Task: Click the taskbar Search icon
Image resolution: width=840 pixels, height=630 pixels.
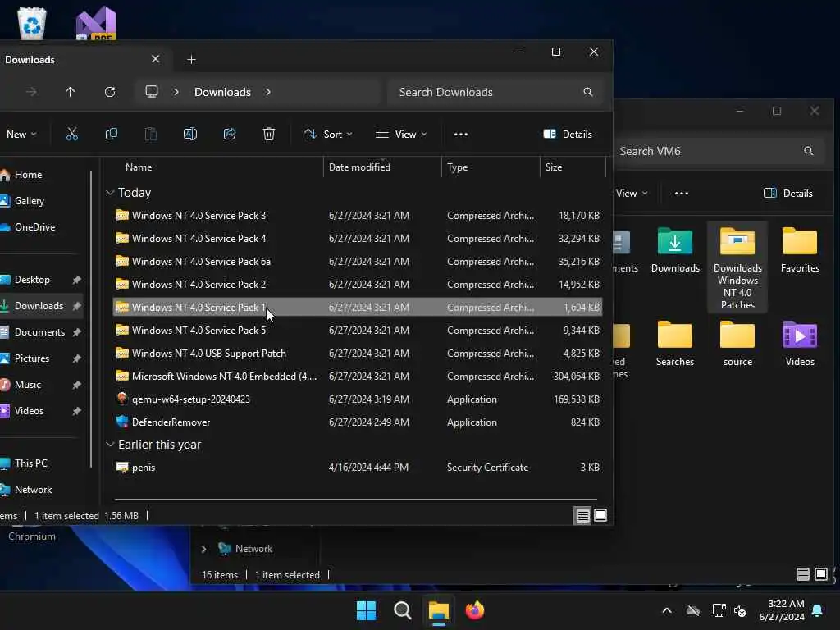Action: (x=402, y=610)
